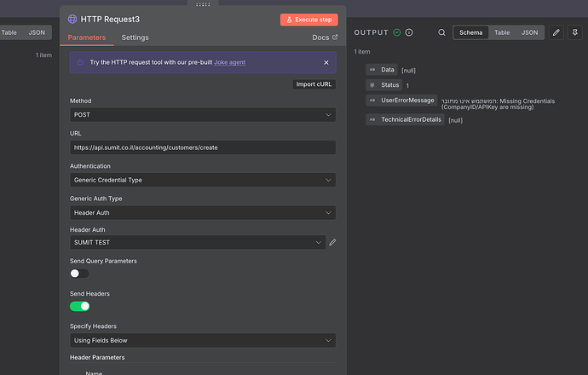Click the robot icon in the banner
Viewport: 588px width, 375px height.
[80, 62]
